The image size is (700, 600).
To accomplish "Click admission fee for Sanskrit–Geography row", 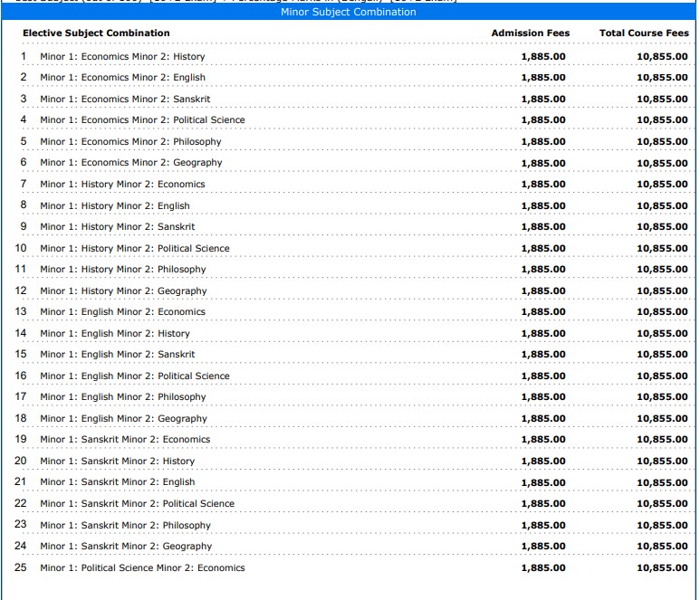I will (543, 547).
